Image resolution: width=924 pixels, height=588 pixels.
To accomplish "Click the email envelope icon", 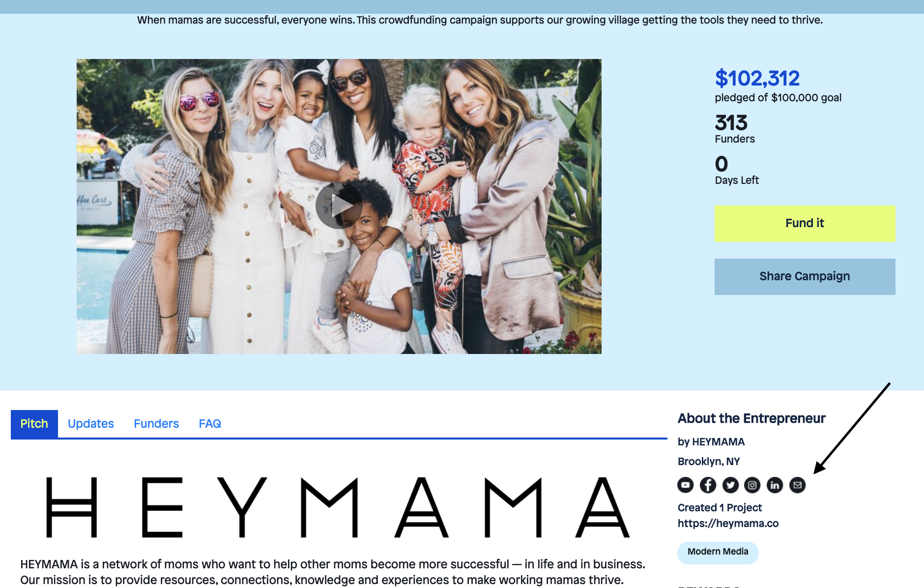I will [797, 485].
